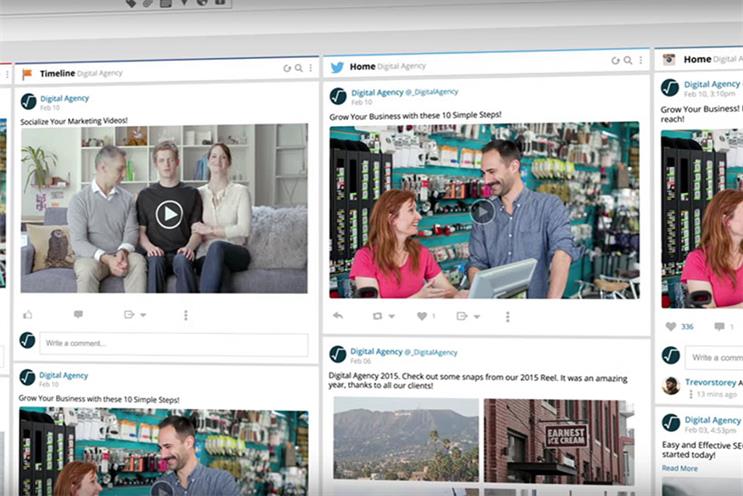This screenshot has width=743, height=496.
Task: Click the Timeline stream title
Action: coord(57,73)
